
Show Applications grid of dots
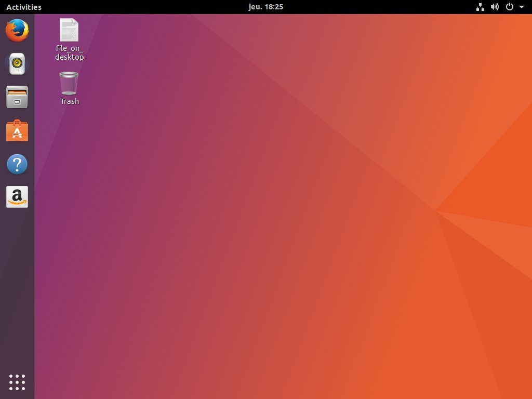tap(17, 382)
